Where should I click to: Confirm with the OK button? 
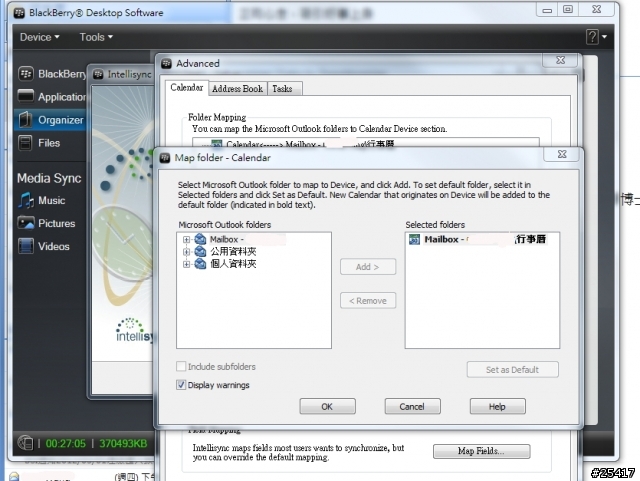327,406
